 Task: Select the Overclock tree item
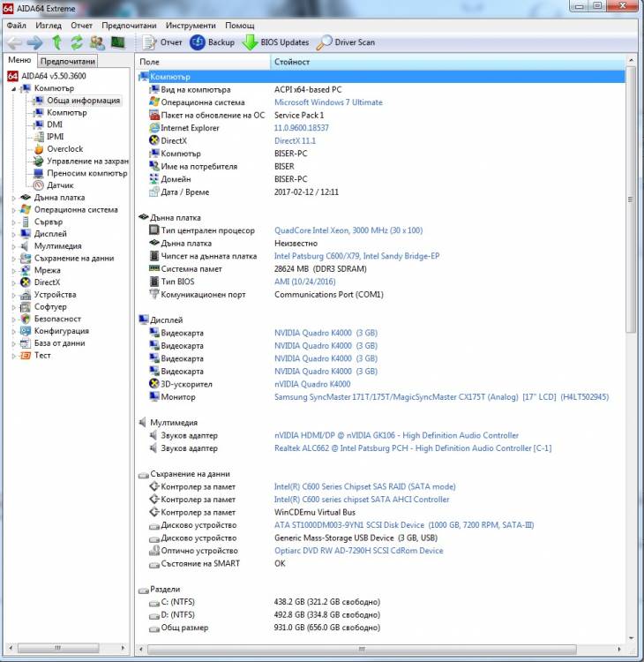[58, 149]
